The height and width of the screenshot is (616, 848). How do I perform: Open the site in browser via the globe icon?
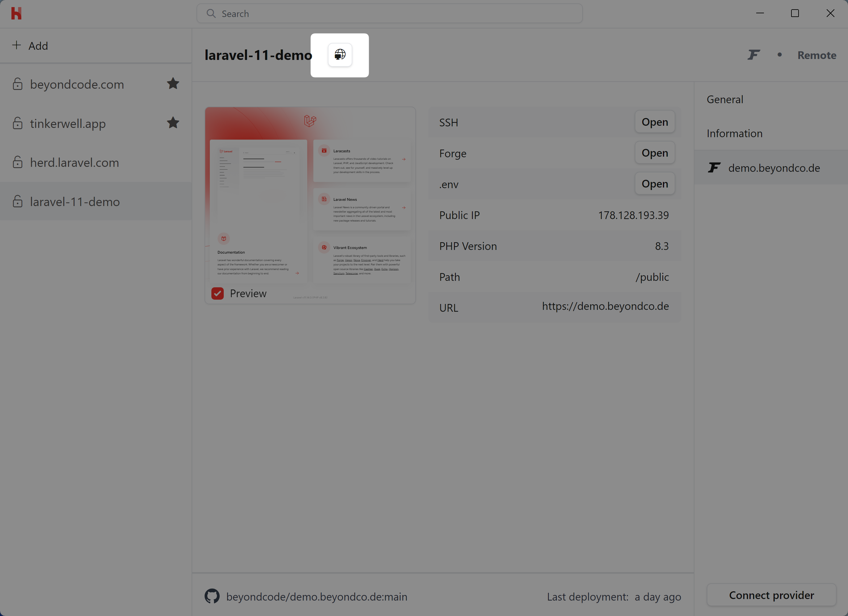(340, 55)
